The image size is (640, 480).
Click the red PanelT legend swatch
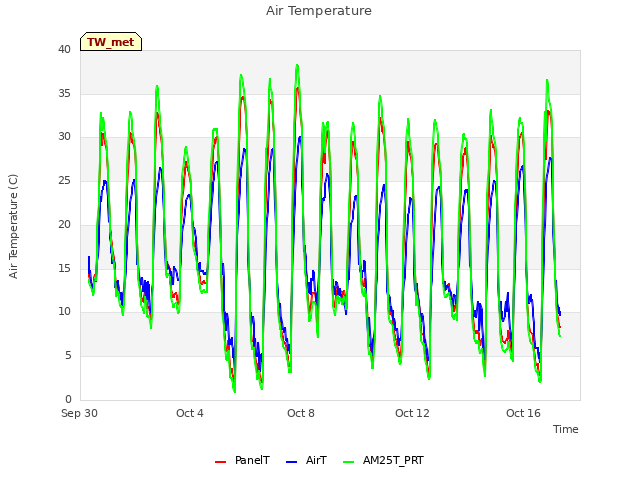coord(220,462)
